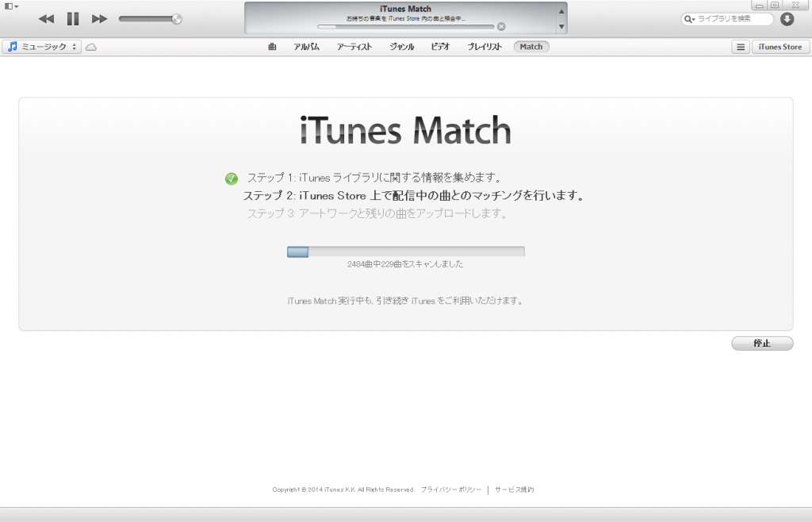
Task: Click the status display down arrow
Action: 561,26
